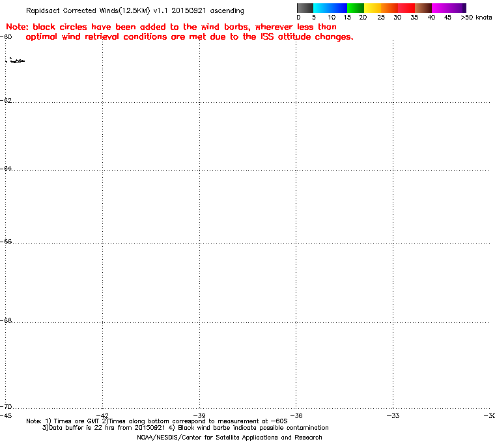
Task: Click the '40' legend tick label
Action: [431, 18]
